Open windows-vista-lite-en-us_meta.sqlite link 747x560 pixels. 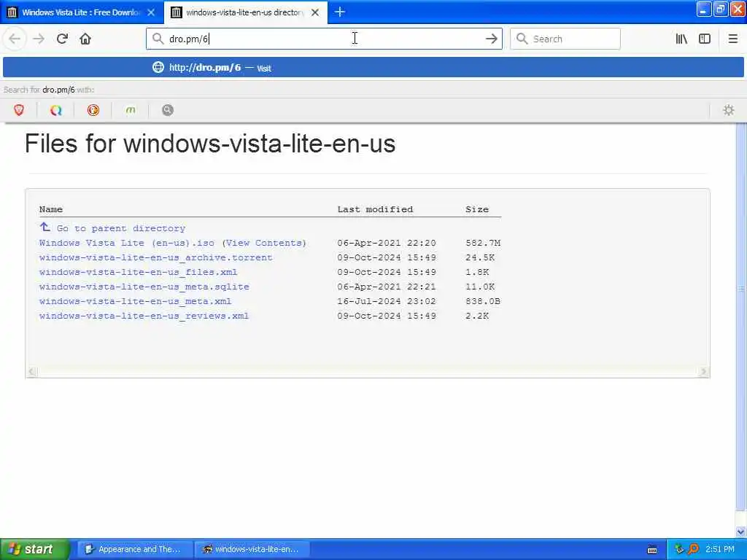144,287
